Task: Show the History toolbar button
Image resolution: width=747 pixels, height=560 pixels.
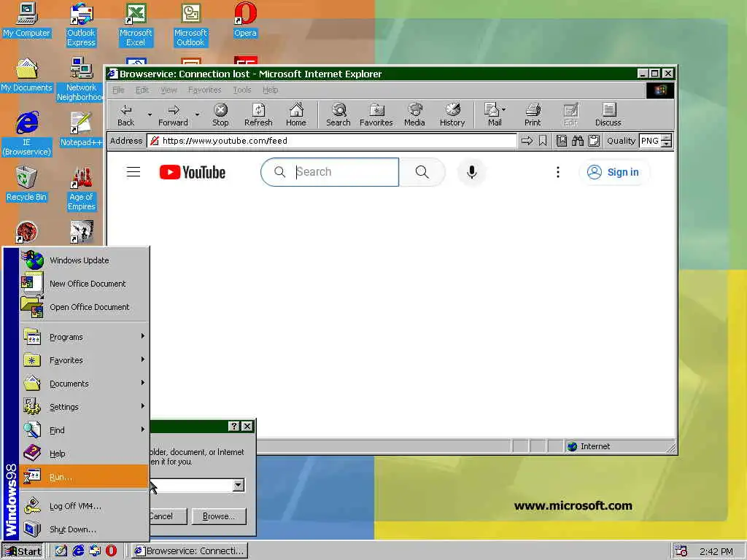Action: pyautogui.click(x=452, y=114)
